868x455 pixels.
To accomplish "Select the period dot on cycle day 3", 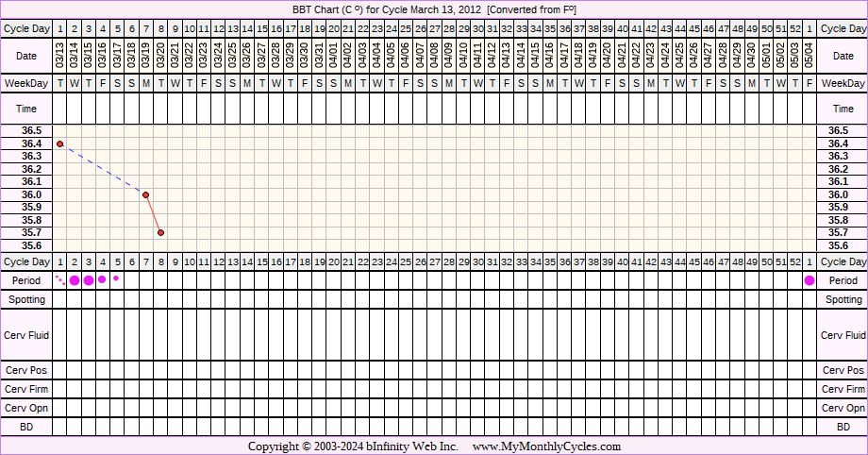I will click(89, 280).
